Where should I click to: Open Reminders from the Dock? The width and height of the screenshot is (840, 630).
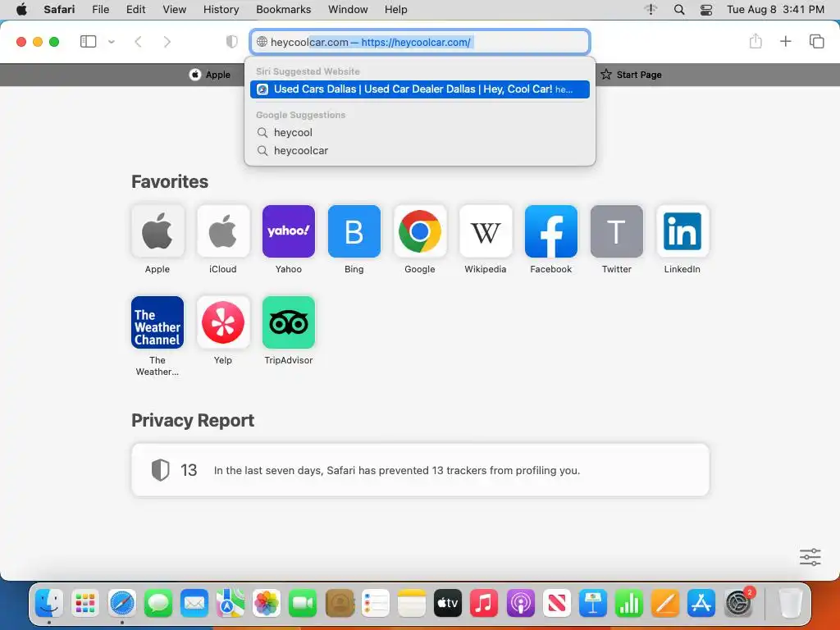point(375,603)
